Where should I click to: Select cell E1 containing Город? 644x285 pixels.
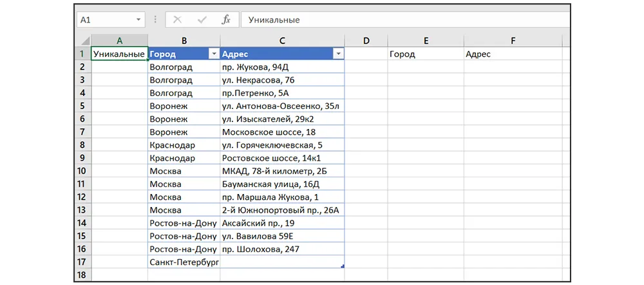pos(425,54)
